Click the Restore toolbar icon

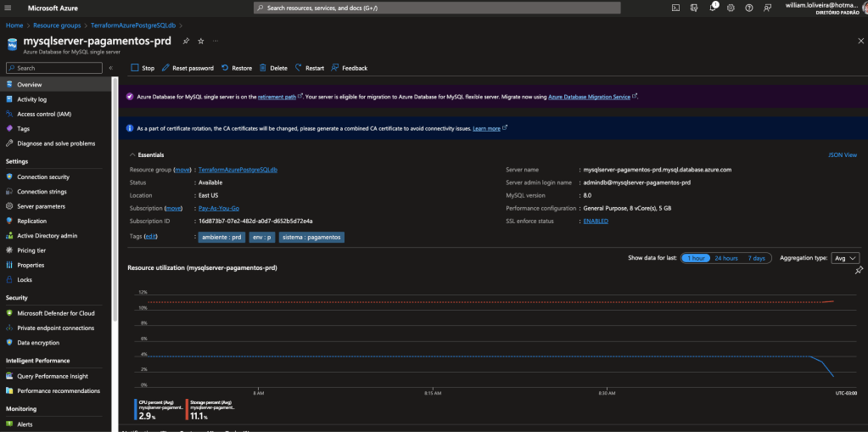point(225,68)
